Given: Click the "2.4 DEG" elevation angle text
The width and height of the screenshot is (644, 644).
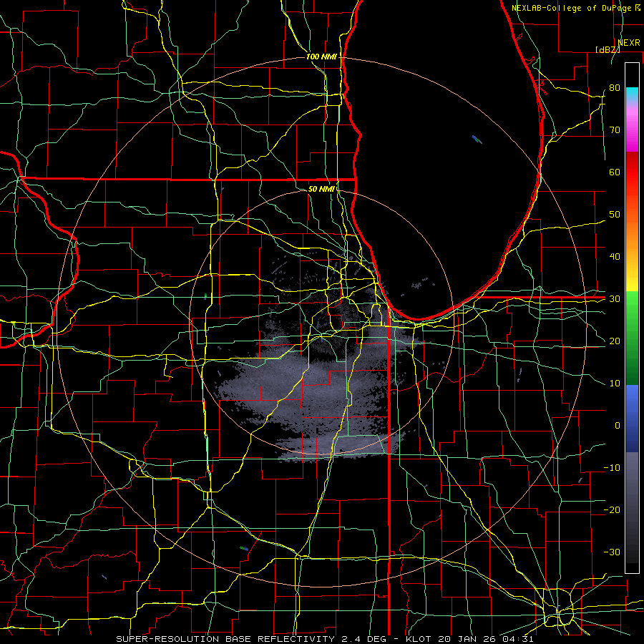Looking at the screenshot, I should point(364,639).
